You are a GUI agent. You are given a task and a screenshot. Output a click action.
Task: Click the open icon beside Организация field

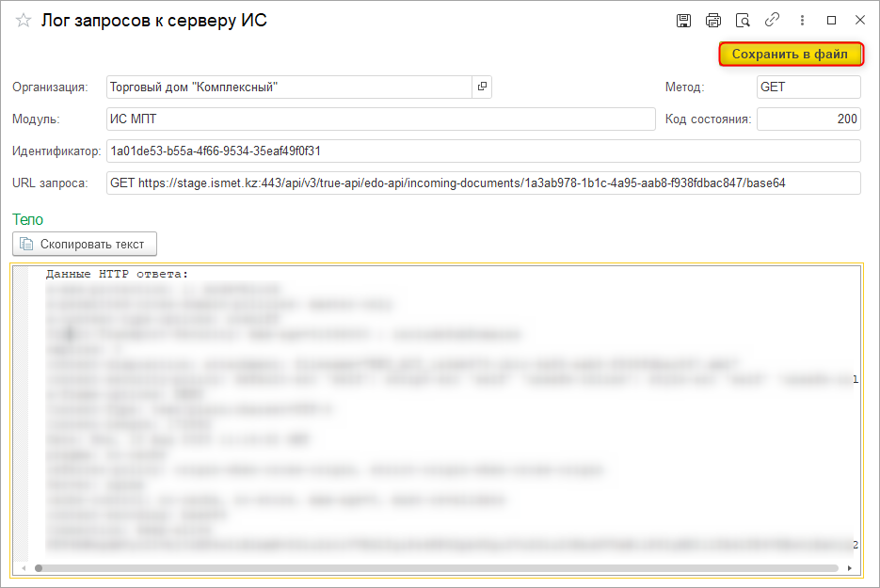[482, 87]
